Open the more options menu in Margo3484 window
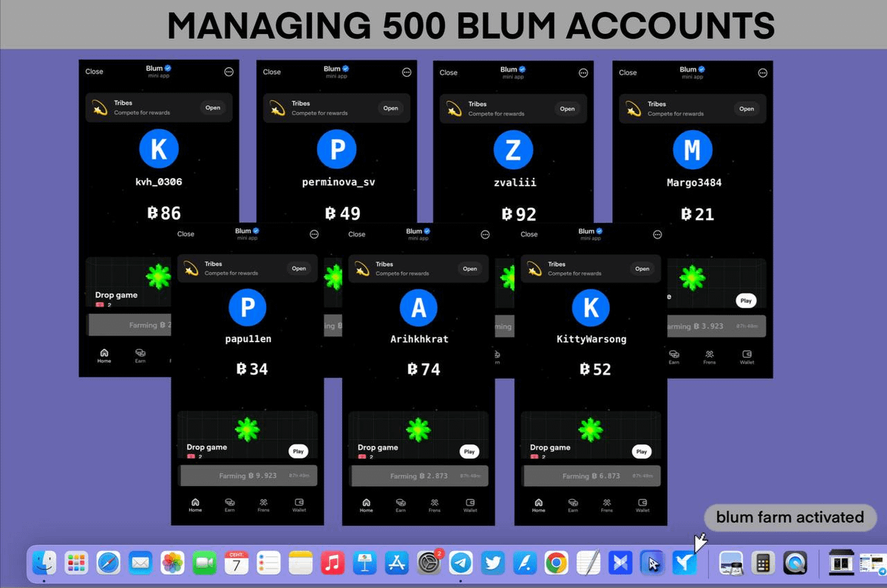 763,72
